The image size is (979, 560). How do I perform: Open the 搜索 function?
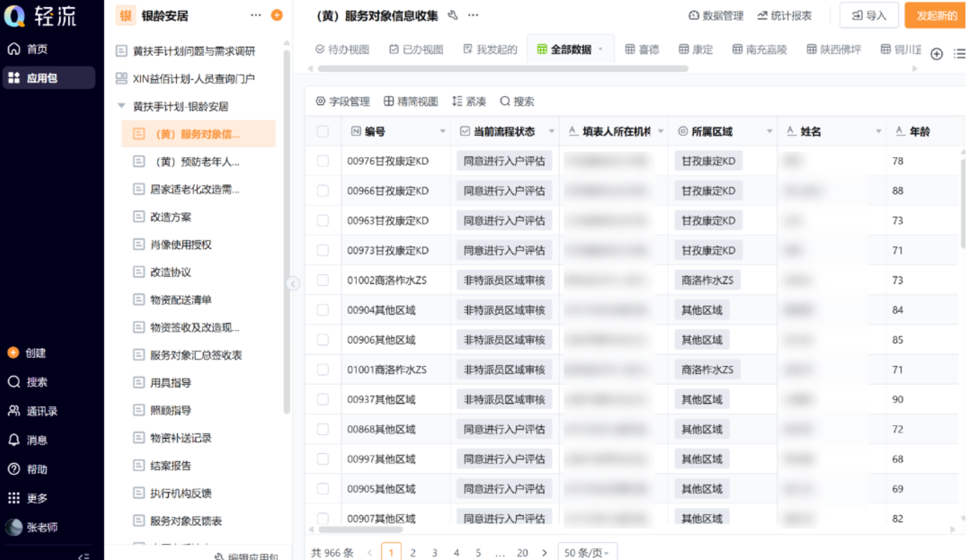pos(517,102)
